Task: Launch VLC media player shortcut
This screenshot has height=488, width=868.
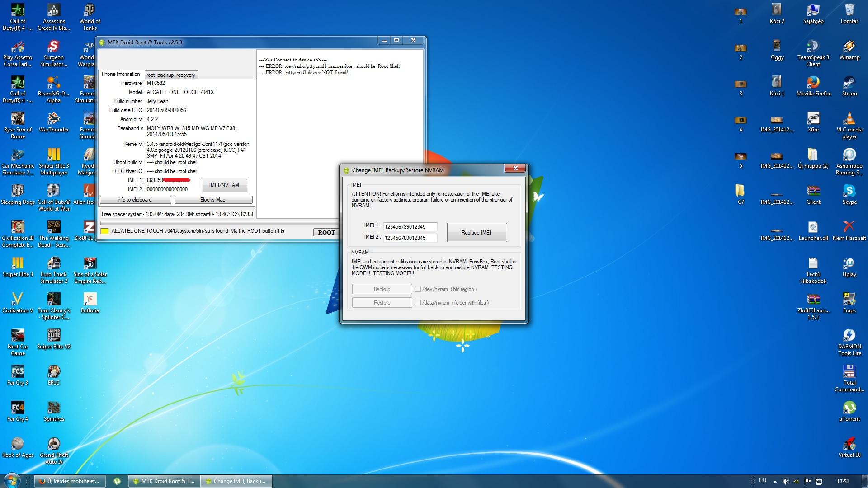Action: point(849,119)
